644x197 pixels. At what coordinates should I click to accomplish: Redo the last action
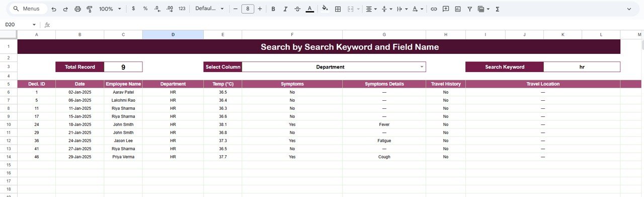(65, 9)
